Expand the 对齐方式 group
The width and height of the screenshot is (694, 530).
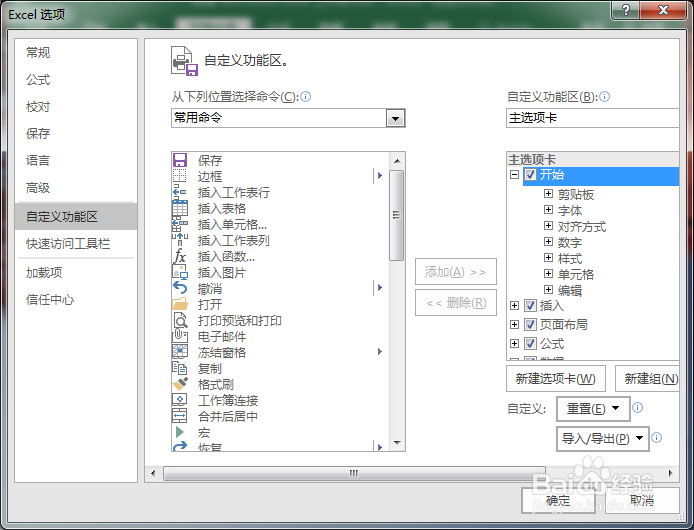(x=548, y=226)
